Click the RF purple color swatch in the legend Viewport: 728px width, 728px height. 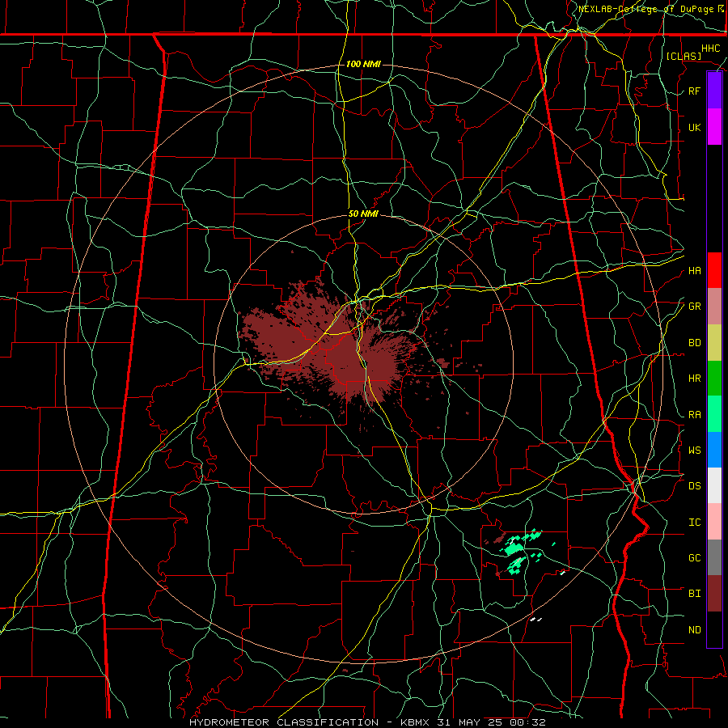714,91
